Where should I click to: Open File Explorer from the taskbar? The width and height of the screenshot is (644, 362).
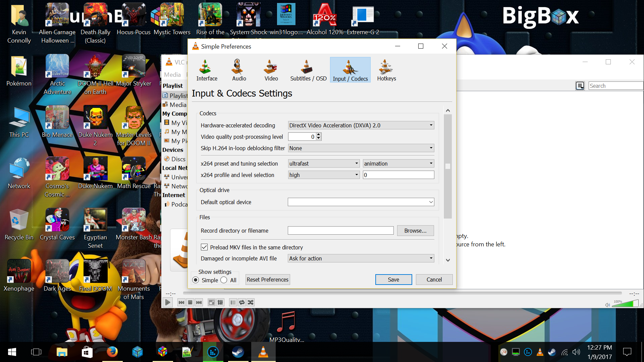coord(62,352)
